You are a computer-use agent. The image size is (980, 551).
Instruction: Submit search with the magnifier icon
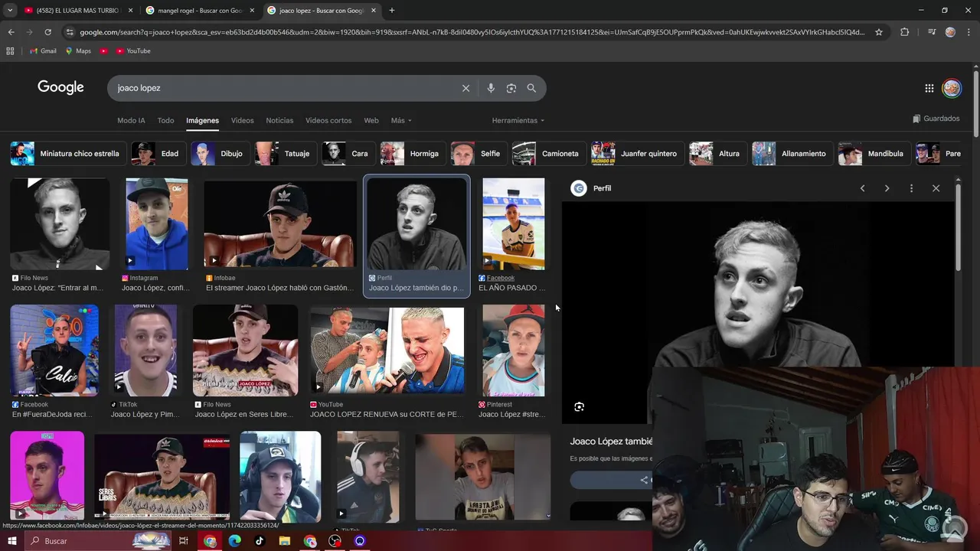point(531,88)
